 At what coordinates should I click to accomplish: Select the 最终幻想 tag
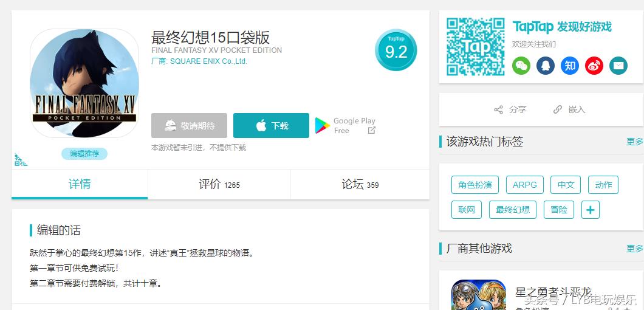tap(513, 210)
